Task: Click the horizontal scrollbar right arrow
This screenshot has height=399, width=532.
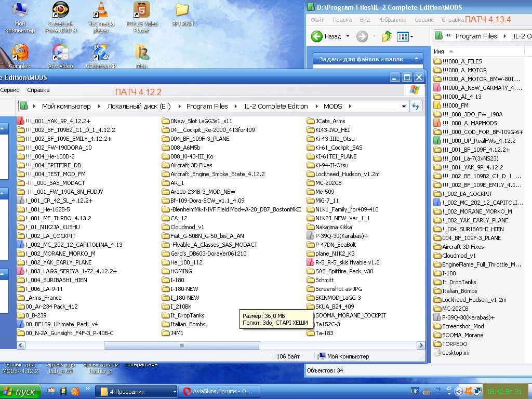Action: click(x=421, y=345)
